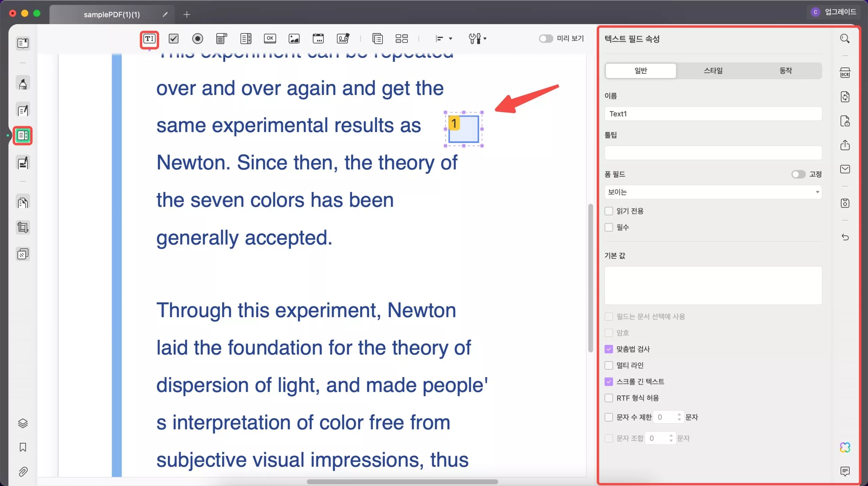Switch to the 동작 tab

point(786,71)
